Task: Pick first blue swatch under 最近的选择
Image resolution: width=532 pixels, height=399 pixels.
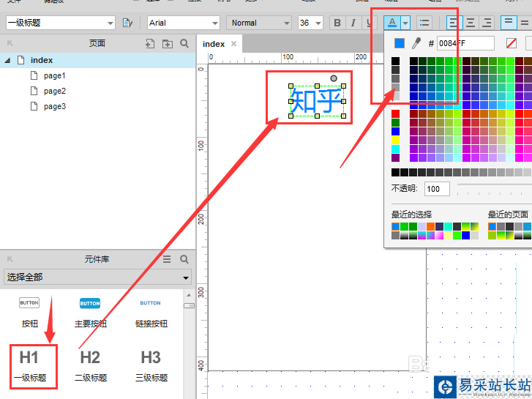Action: pyautogui.click(x=396, y=226)
